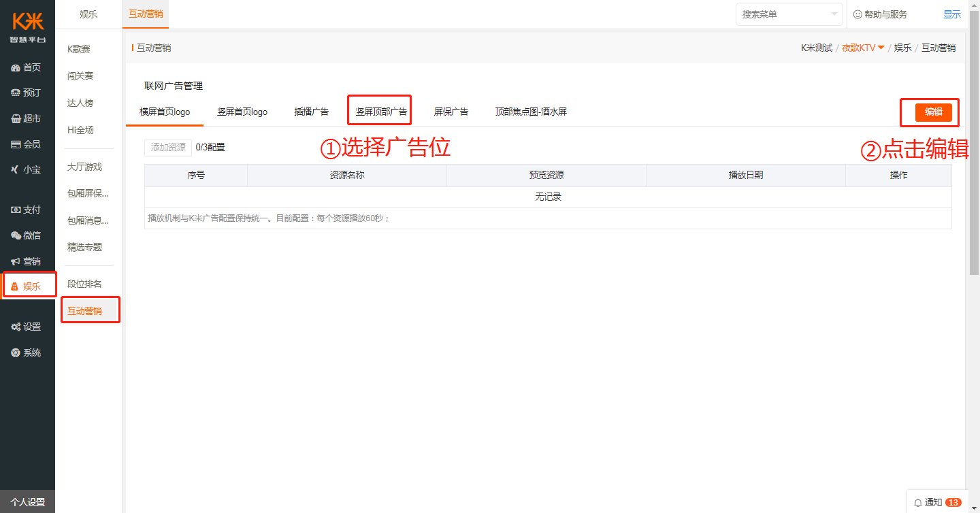
Task: Select the 竖屏顶部广告 tab
Action: 381,112
